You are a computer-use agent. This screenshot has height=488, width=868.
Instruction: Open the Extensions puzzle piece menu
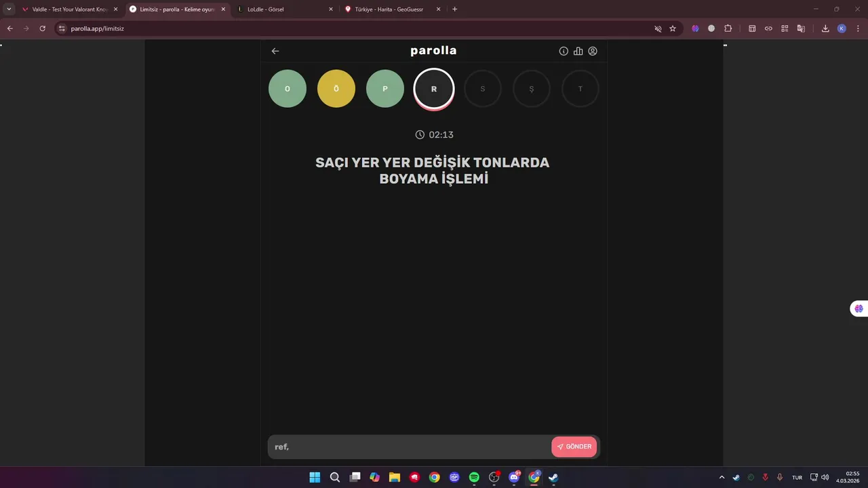[728, 28]
